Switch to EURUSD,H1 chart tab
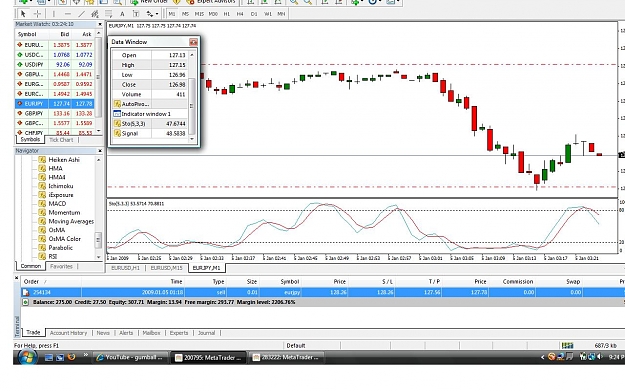Image resolution: width=625 pixels, height=391 pixels. tap(125, 268)
